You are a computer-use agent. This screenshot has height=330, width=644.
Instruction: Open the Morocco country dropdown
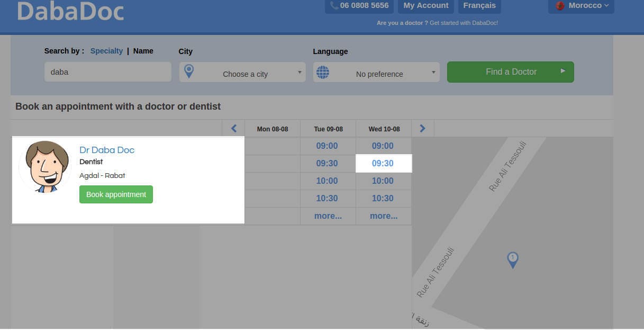click(x=581, y=6)
